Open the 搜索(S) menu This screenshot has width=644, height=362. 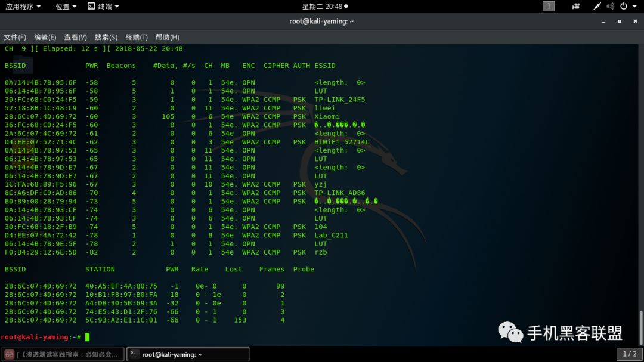point(106,37)
